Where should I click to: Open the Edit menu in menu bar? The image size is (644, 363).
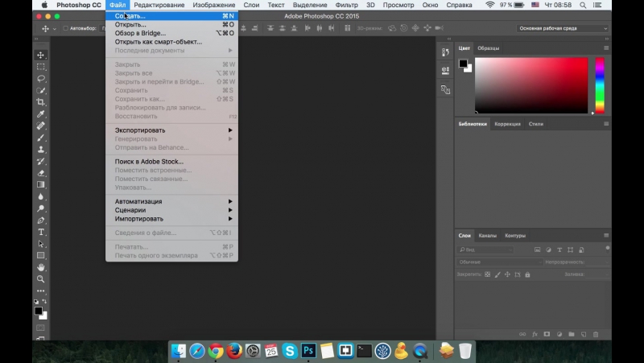coord(159,5)
